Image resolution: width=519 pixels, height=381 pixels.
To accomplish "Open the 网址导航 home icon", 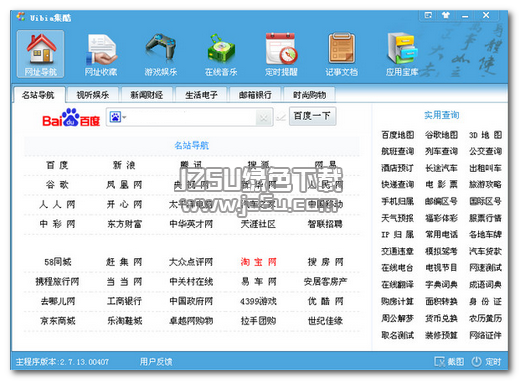I will tap(40, 54).
